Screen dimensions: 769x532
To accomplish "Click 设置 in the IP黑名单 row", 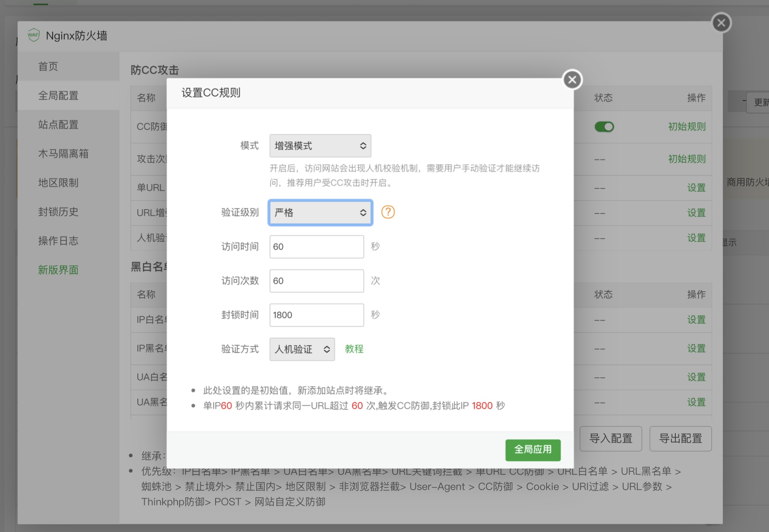I will [696, 349].
